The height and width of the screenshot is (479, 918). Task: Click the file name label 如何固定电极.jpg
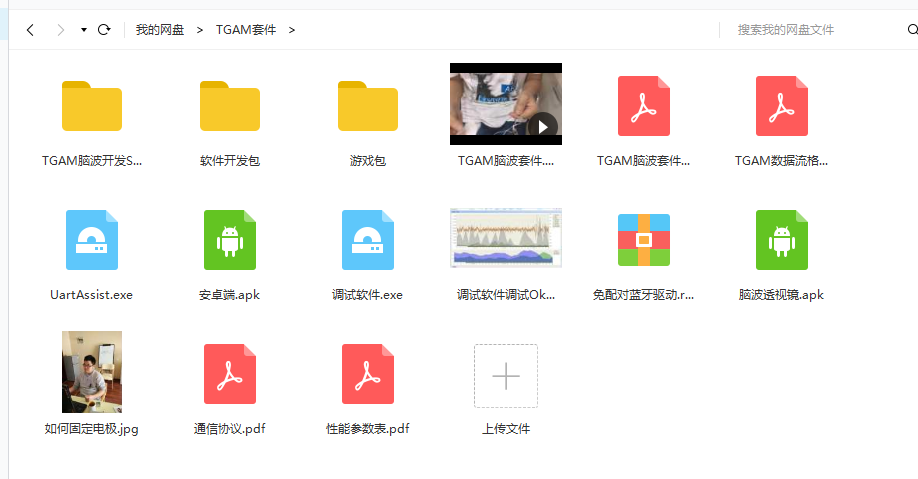(91, 429)
